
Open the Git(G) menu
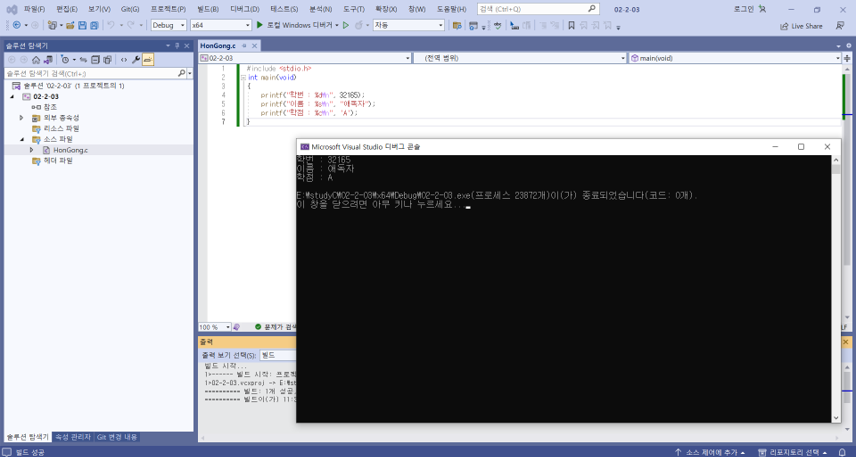(130, 9)
